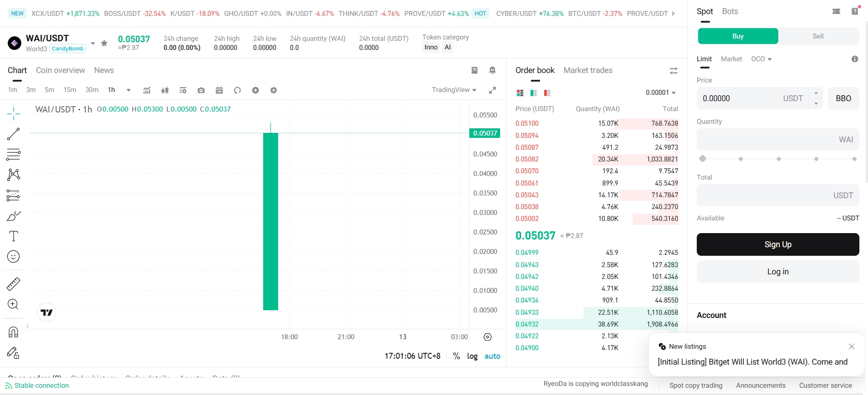Change order book precision 0.00001 dropdown
This screenshot has height=395, width=868.
point(661,93)
